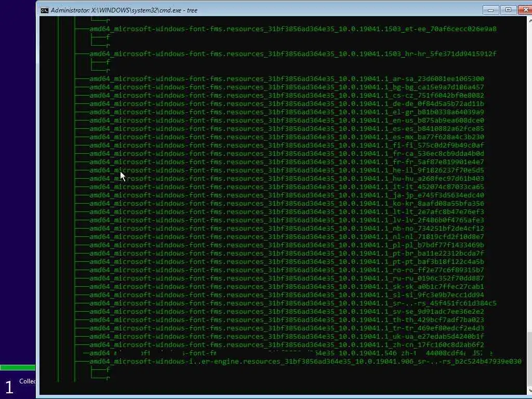
Task: Click the green setup progress bar behind cmd
Action: (18, 367)
